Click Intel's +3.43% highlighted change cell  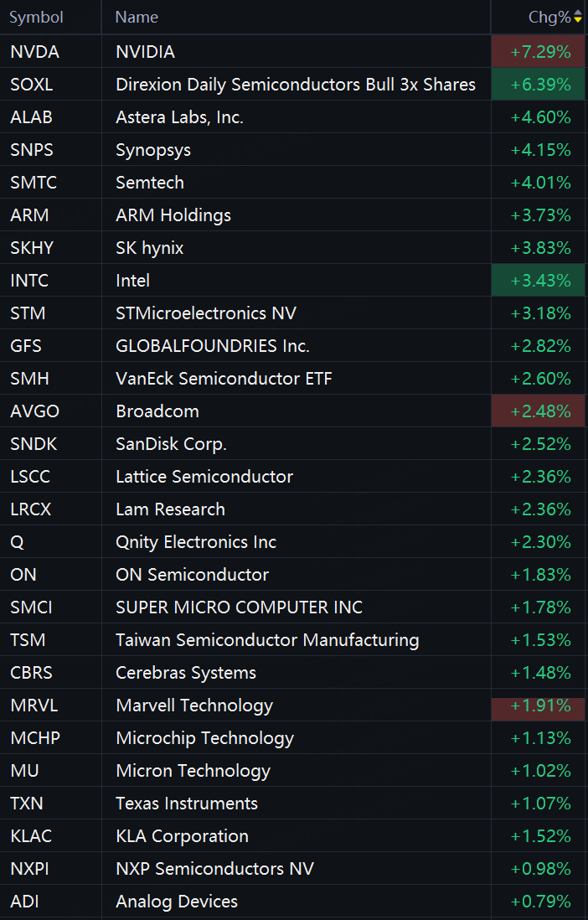coord(538,281)
